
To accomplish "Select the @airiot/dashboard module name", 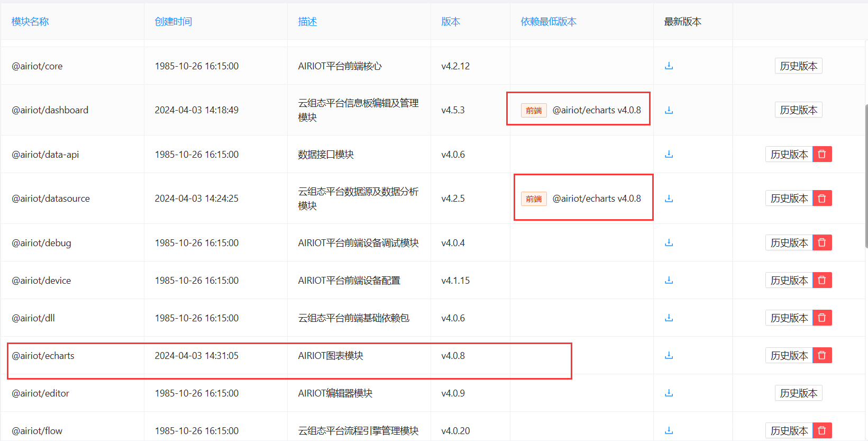I will click(x=50, y=110).
